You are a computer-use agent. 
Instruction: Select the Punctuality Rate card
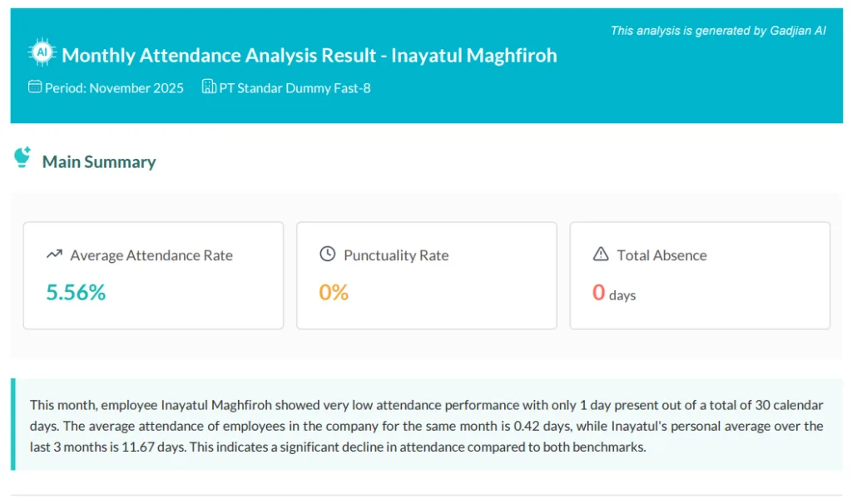tap(426, 274)
